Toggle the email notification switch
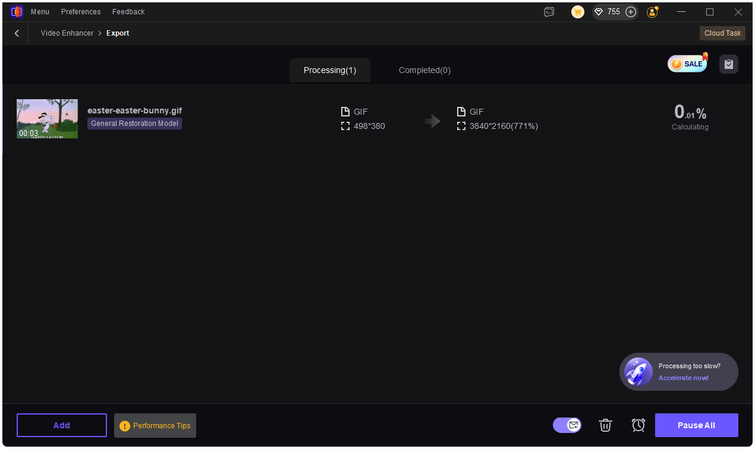755x449 pixels. pyautogui.click(x=567, y=425)
